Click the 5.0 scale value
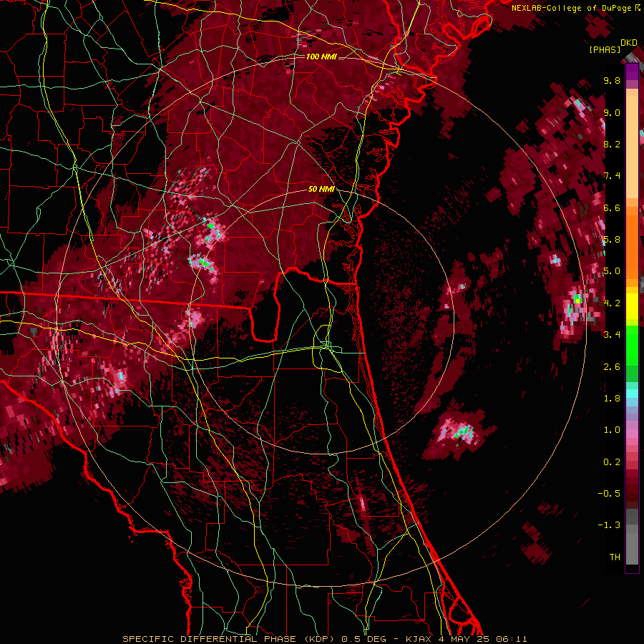Image resolution: width=644 pixels, height=644 pixels. (x=612, y=271)
